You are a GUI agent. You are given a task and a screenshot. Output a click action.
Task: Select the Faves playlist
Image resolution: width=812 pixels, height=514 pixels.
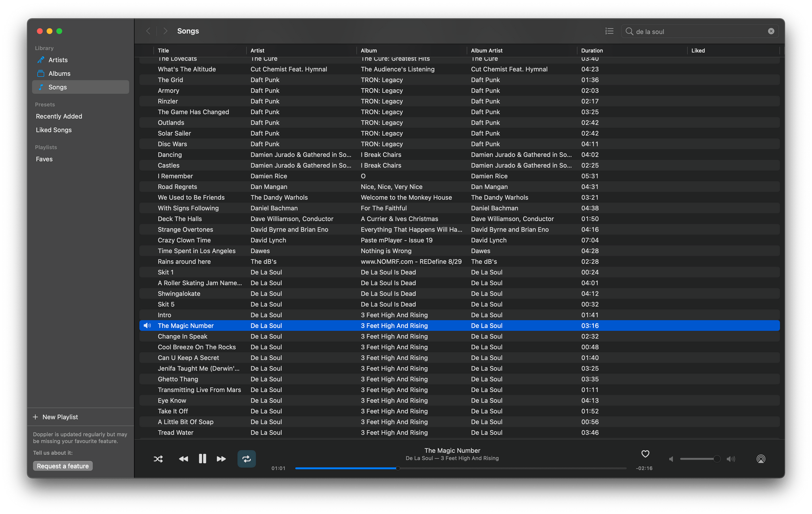(x=44, y=158)
